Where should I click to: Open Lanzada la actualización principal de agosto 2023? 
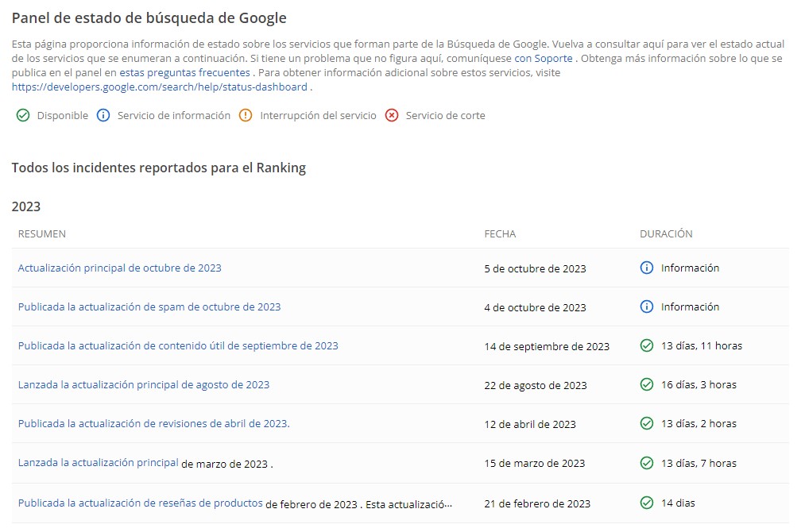coord(144,385)
